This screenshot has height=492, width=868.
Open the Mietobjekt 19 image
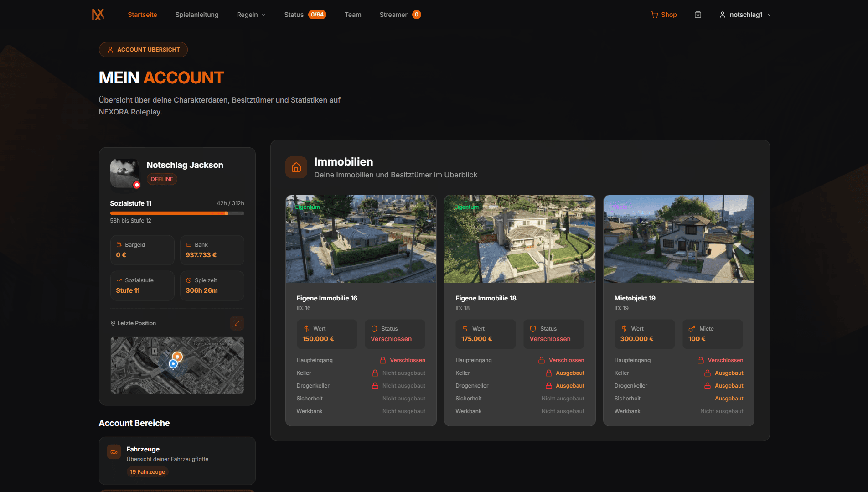point(678,239)
